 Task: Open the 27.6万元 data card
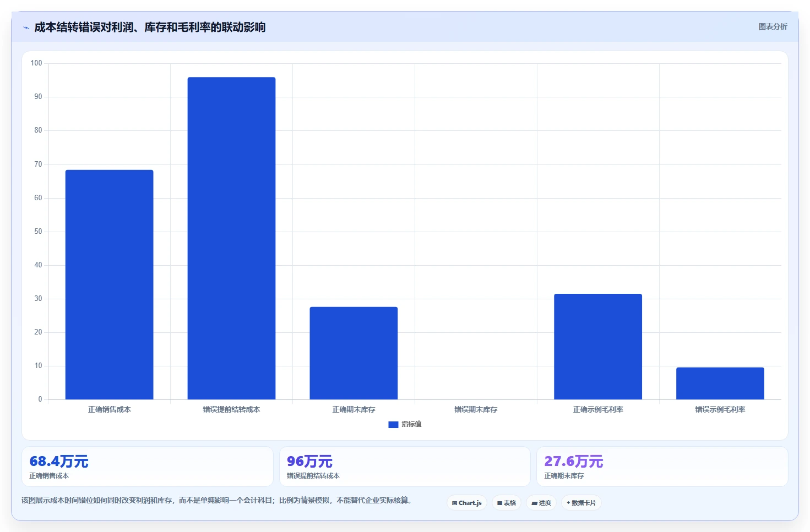(x=662, y=467)
